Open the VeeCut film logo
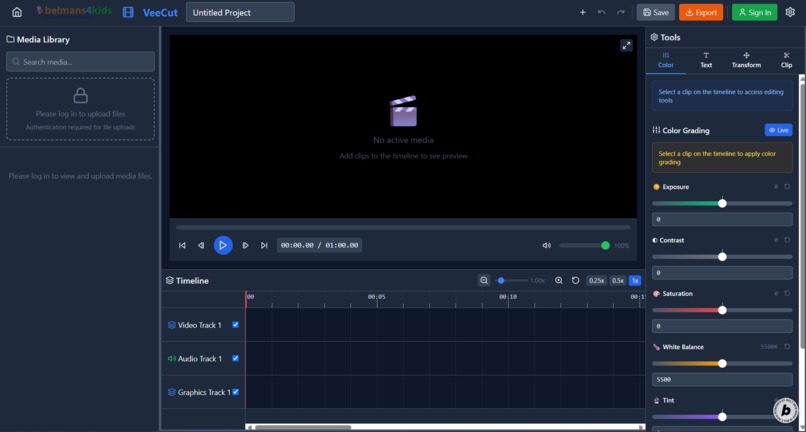 (x=128, y=12)
